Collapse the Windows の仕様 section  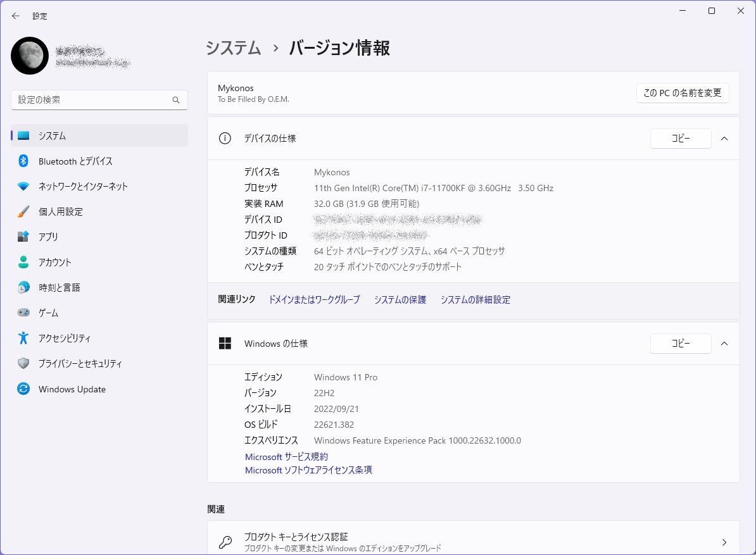(x=724, y=344)
